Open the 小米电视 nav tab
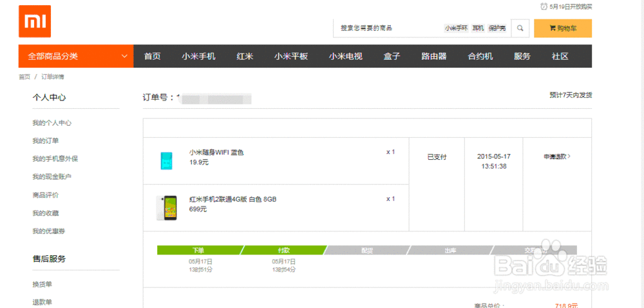This screenshot has width=644, height=308. pyautogui.click(x=345, y=57)
